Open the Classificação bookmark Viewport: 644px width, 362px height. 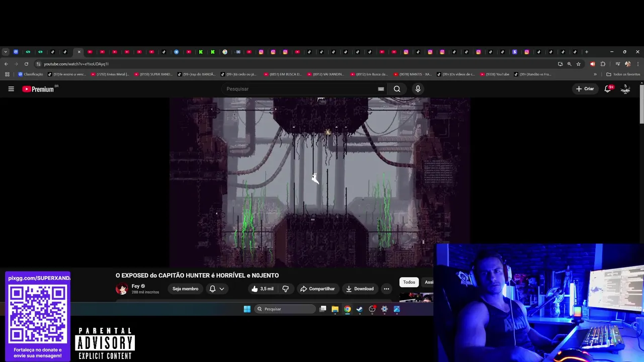point(30,74)
